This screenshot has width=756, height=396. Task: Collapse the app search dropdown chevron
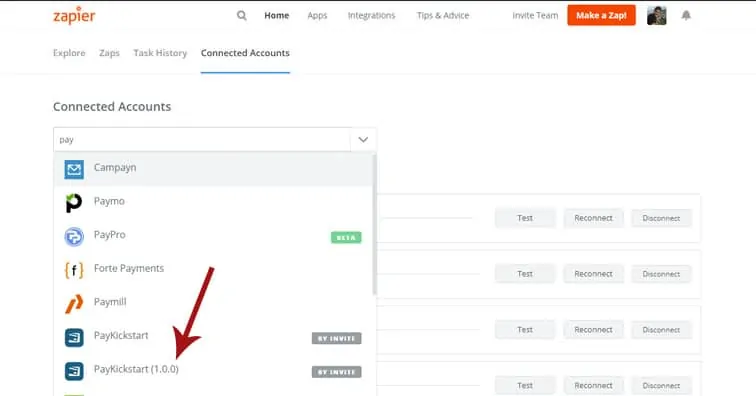click(363, 139)
